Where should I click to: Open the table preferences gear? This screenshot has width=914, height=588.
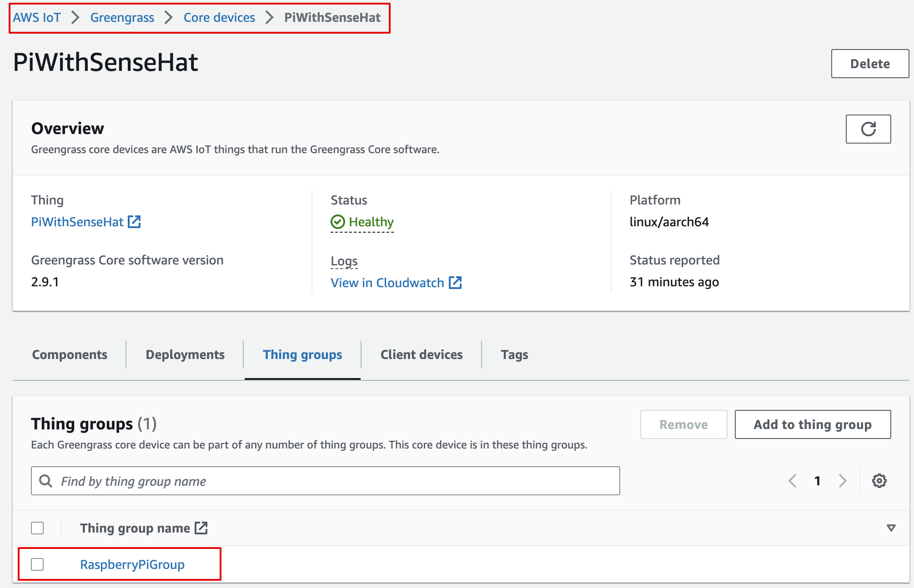(x=879, y=480)
